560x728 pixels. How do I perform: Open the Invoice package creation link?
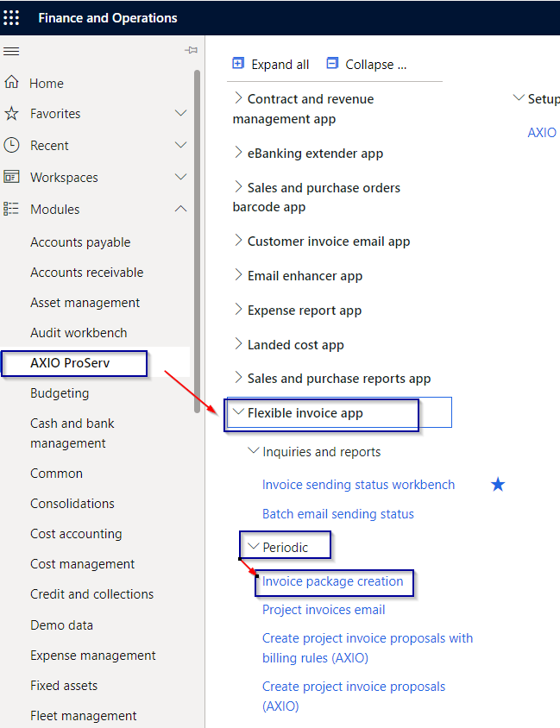click(332, 581)
